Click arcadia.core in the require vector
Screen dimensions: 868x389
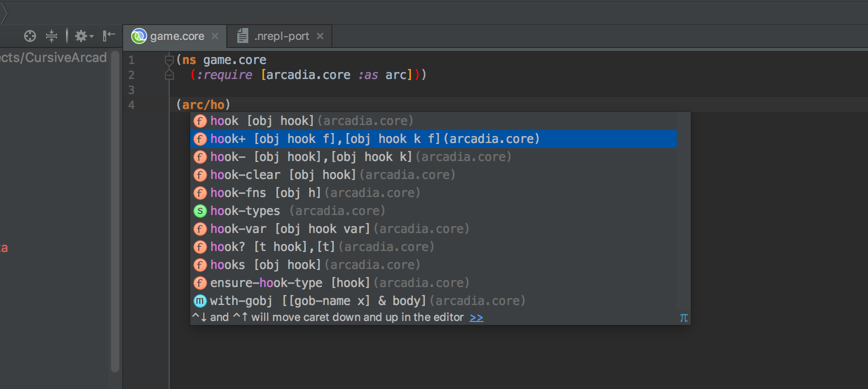(x=308, y=75)
